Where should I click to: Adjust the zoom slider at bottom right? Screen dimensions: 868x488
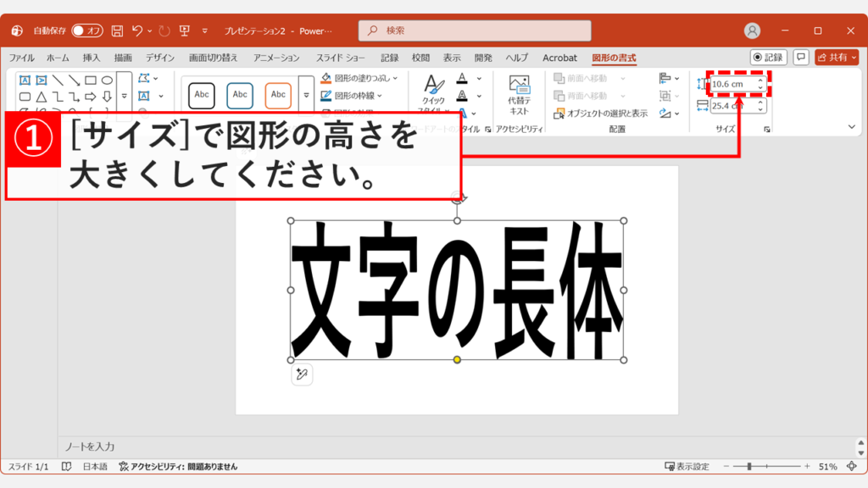pyautogui.click(x=750, y=465)
